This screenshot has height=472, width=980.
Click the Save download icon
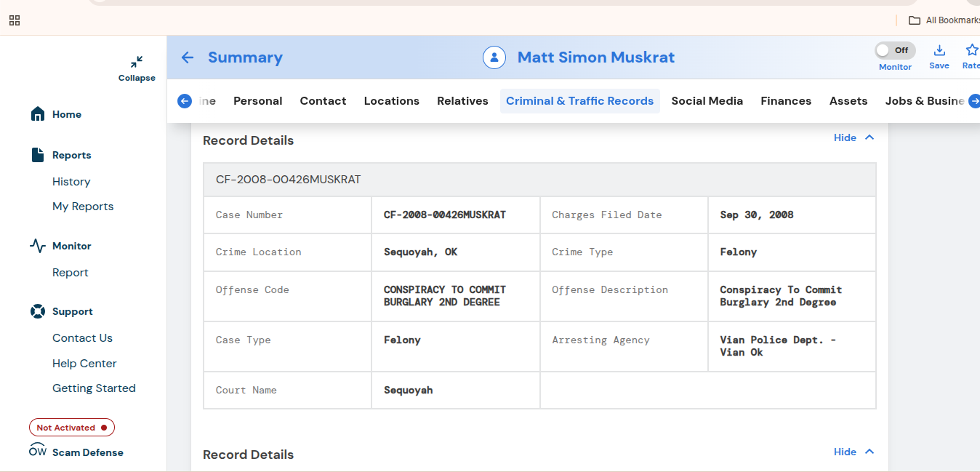[x=939, y=50]
